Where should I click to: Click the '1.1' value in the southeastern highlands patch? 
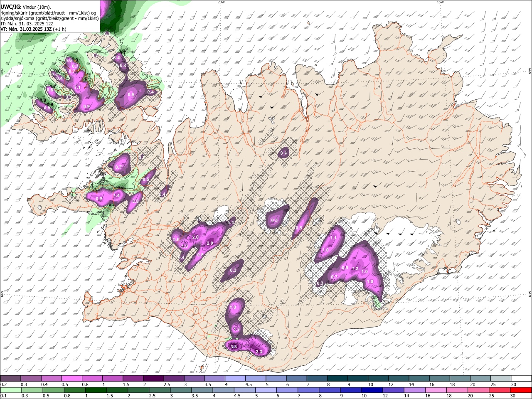tap(333, 238)
